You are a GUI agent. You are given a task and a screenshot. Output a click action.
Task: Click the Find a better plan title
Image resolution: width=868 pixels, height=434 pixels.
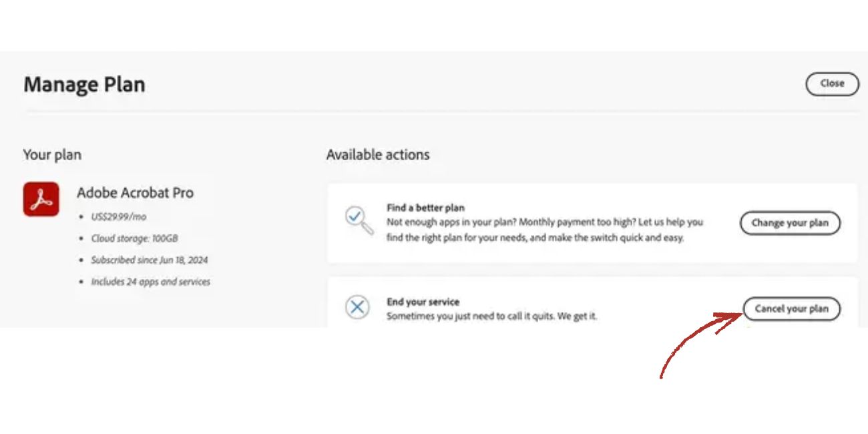(x=425, y=208)
